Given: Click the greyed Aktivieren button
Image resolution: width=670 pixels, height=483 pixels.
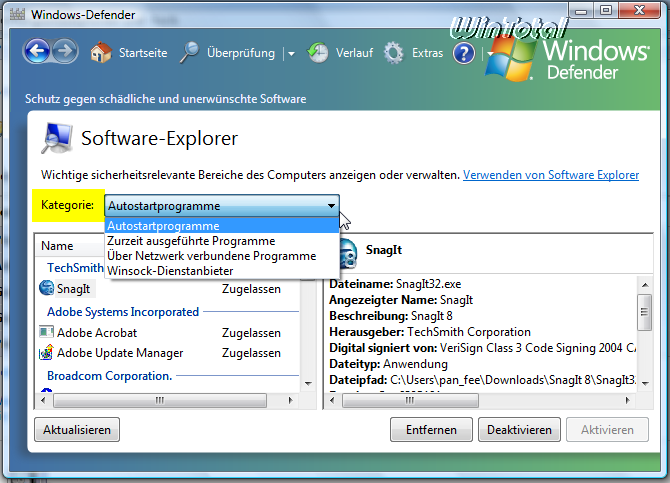Looking at the screenshot, I should pyautogui.click(x=607, y=430).
